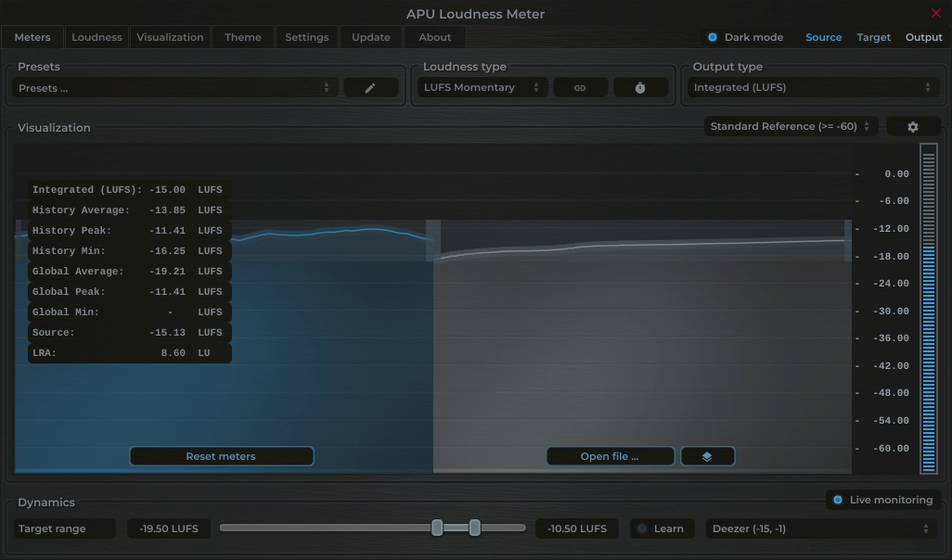Edit the current preset with the pencil icon

pos(370,86)
